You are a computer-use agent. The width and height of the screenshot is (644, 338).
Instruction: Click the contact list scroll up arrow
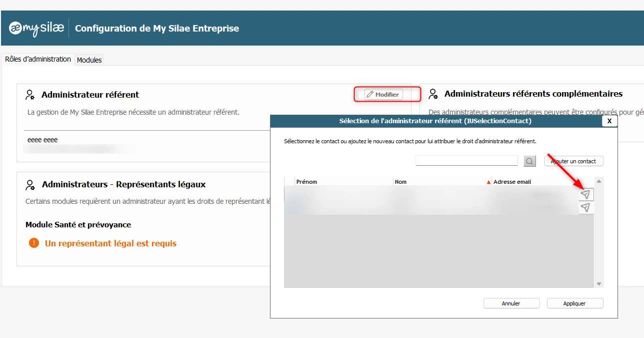(599, 181)
